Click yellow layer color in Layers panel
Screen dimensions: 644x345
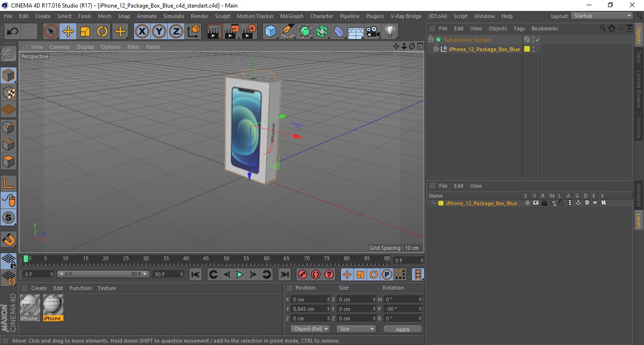441,203
